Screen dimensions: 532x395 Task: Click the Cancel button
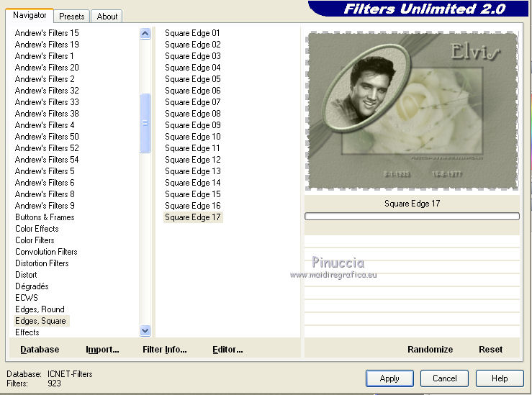coord(444,378)
